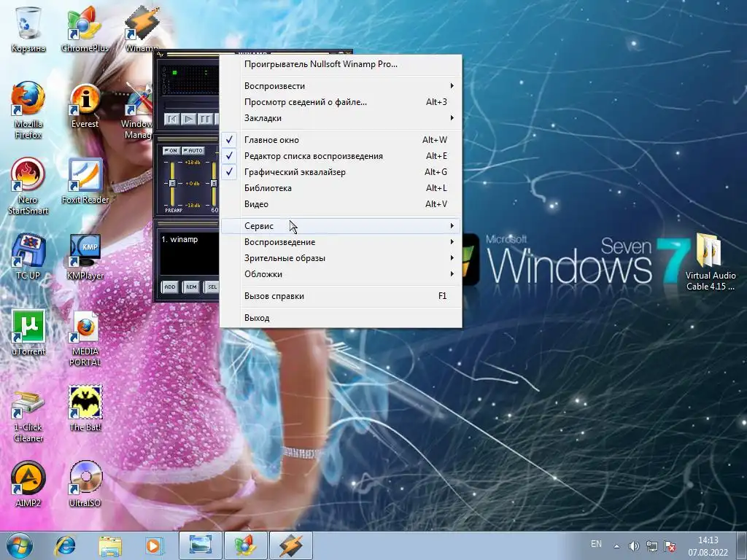The height and width of the screenshot is (560, 747).
Task: Launch KMPlayer from the desktop
Action: pyautogui.click(x=85, y=256)
